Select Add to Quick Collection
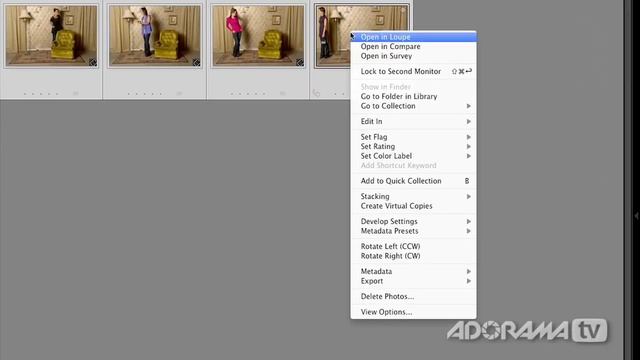This screenshot has width=640, height=360. [x=413, y=181]
